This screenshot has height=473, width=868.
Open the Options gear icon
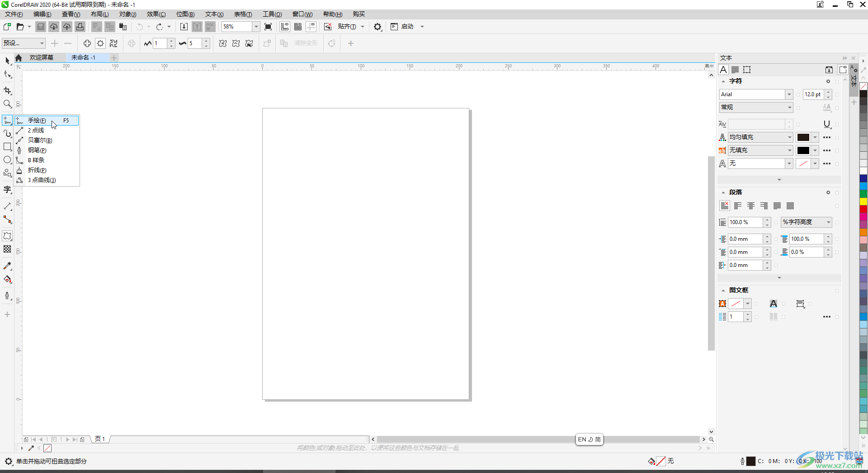click(x=377, y=27)
